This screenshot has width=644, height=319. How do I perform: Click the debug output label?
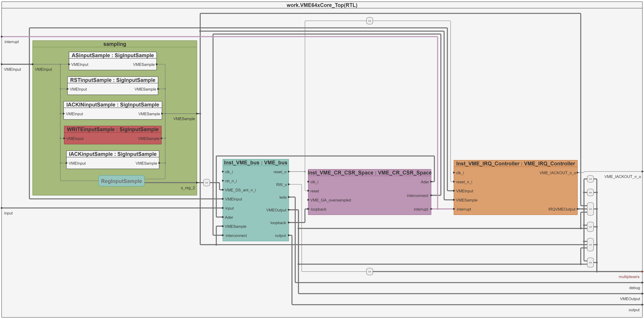[x=634, y=288]
